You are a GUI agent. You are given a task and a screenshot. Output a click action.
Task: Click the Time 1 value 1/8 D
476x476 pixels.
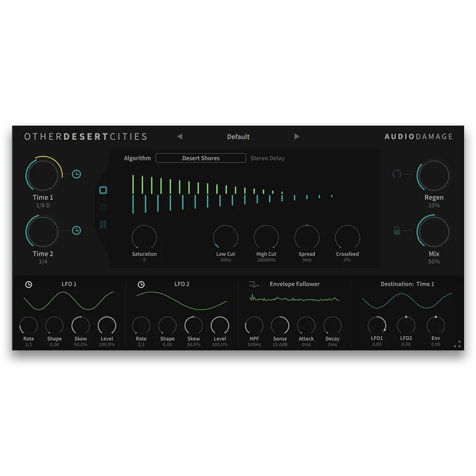[x=43, y=205]
